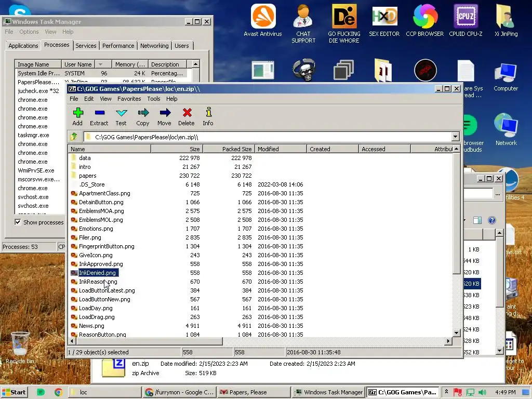Click the 7-Zip address path field
Screen dimensions: 532x399
pos(268,137)
